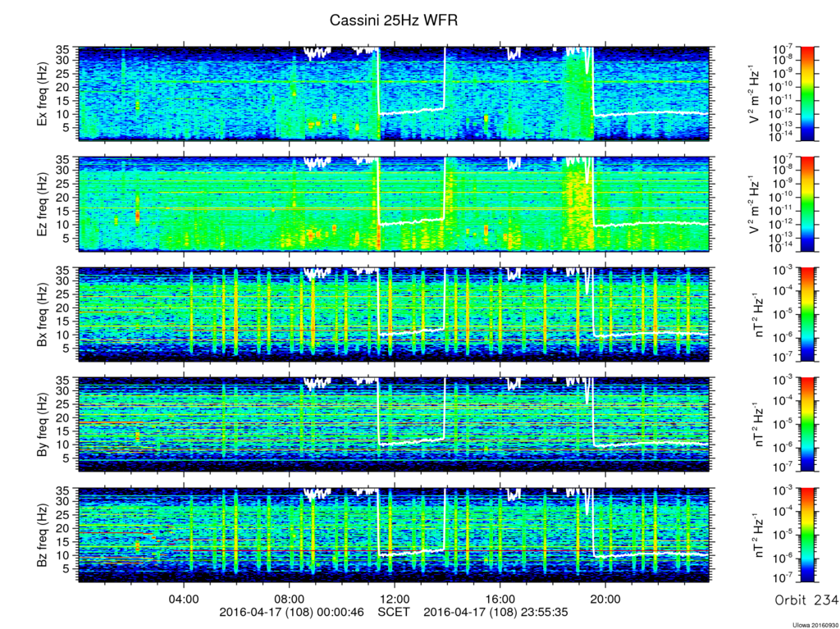Click the start time '2016-04-17 (108) 00:00:46'

293,612
